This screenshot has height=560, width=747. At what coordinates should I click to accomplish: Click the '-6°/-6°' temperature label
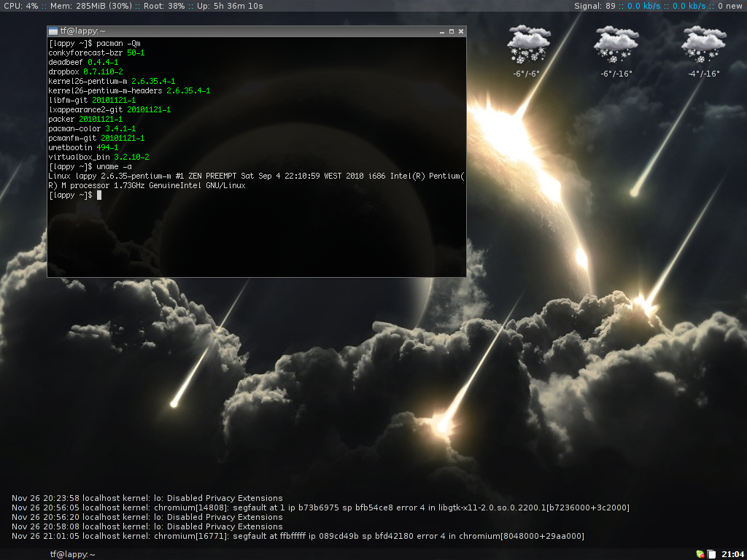coord(527,74)
